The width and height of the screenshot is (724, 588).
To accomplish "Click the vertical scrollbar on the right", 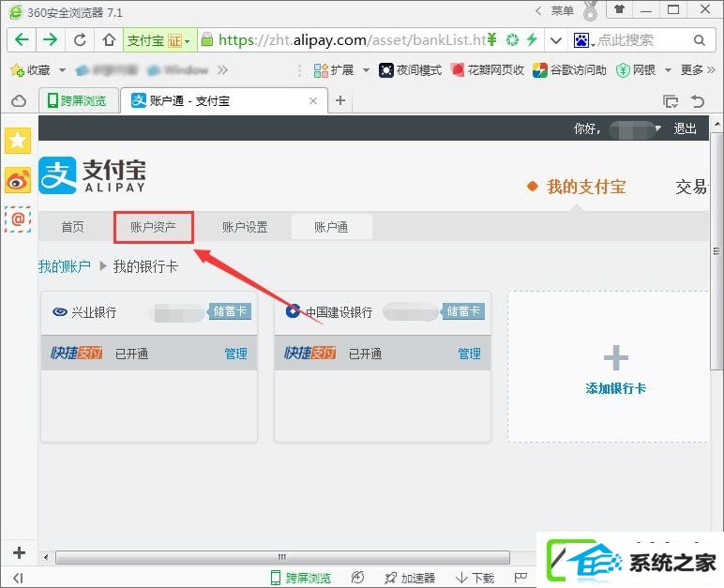I will click(x=716, y=251).
